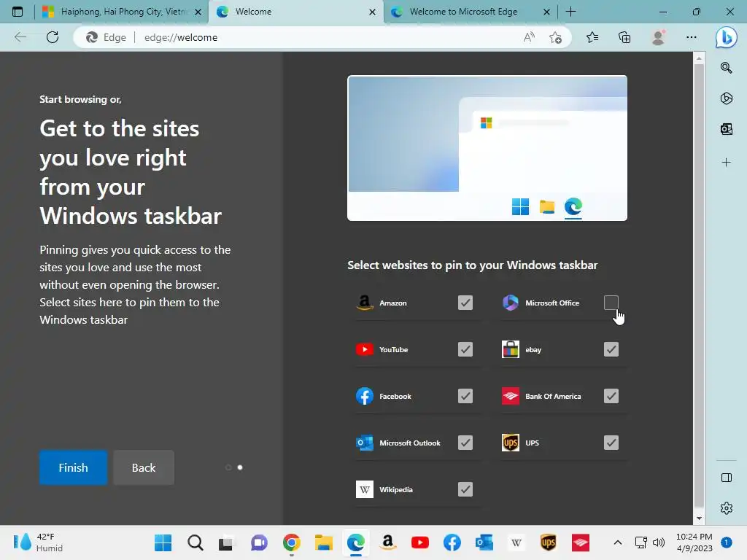747x560 pixels.
Task: Click the Wikipedia site label
Action: (x=396, y=489)
